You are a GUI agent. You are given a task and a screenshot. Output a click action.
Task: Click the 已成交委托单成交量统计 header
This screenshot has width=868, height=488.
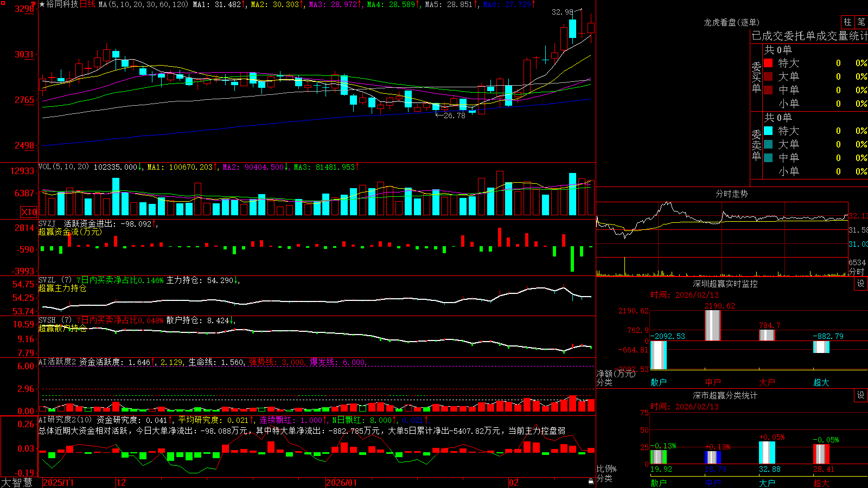point(809,36)
